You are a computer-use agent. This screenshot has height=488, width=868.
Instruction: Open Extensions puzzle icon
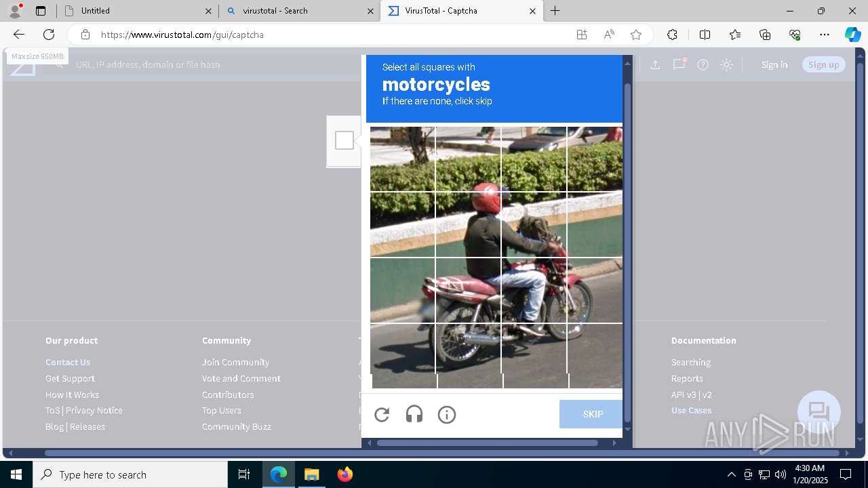coord(672,35)
